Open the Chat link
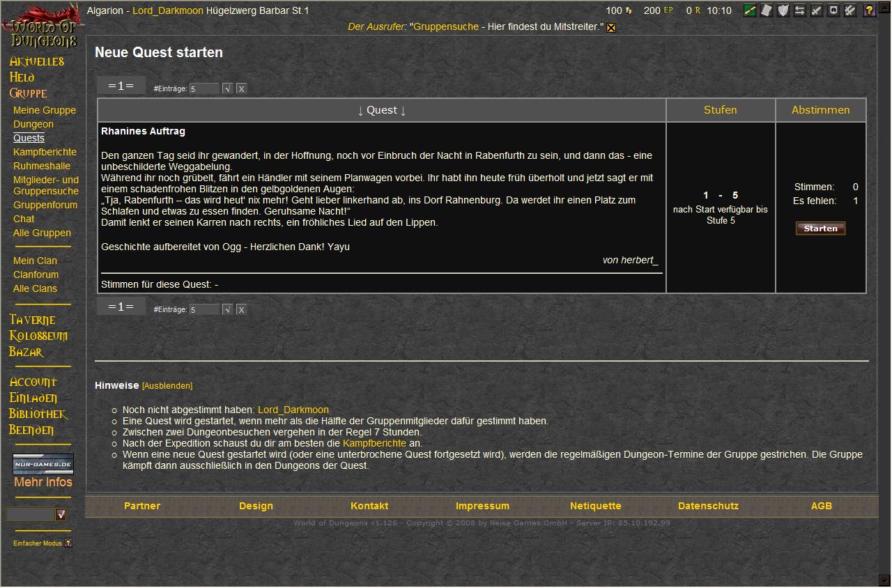 point(24,219)
